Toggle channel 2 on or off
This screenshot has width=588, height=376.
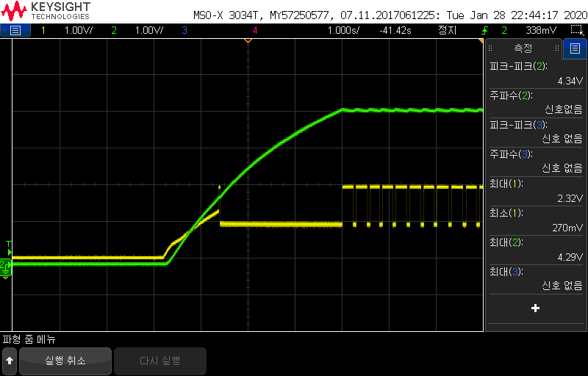tap(114, 30)
